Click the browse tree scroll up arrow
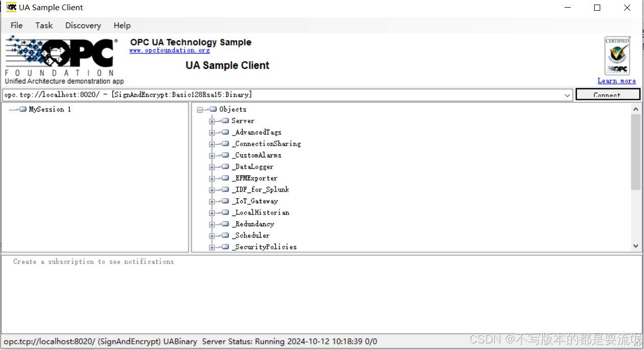 (x=636, y=109)
